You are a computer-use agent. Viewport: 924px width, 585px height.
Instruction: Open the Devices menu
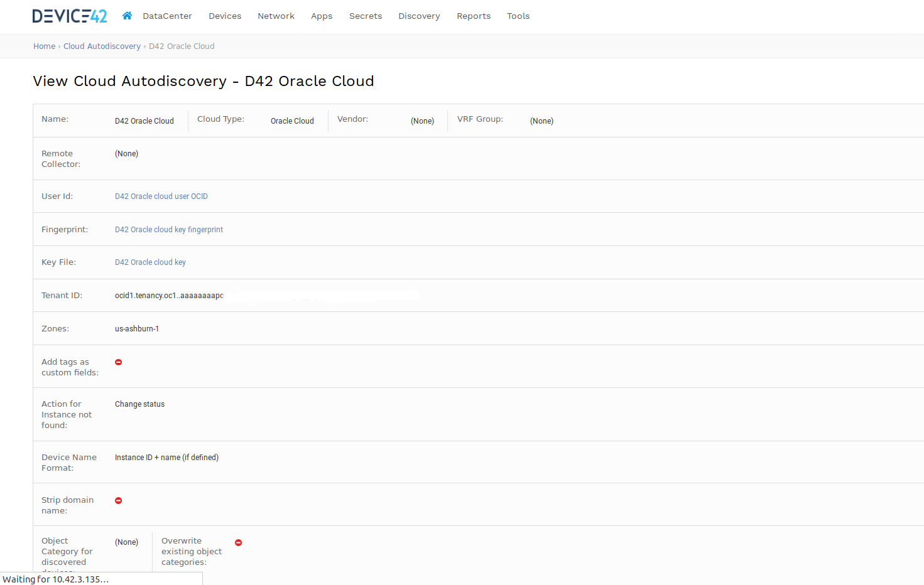[225, 16]
